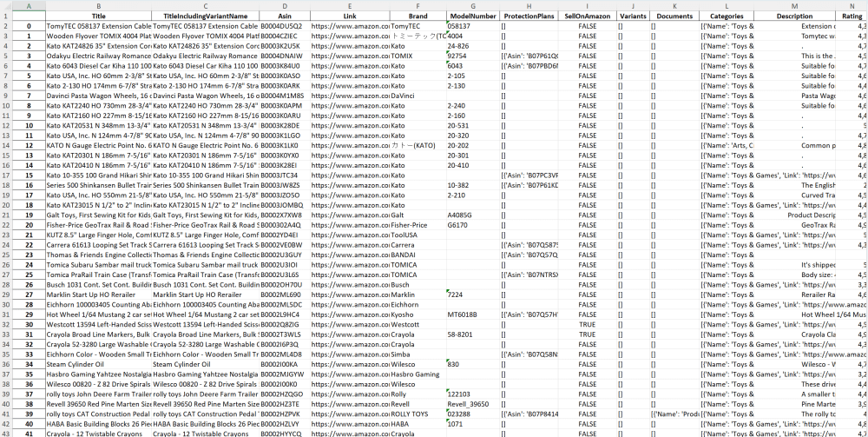Click the Link header cell

(350, 16)
